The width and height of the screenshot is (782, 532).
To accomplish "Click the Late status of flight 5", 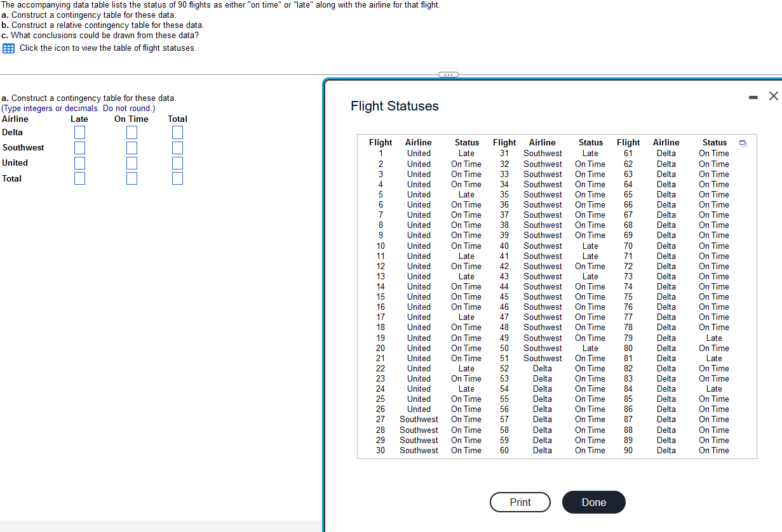I will click(466, 194).
